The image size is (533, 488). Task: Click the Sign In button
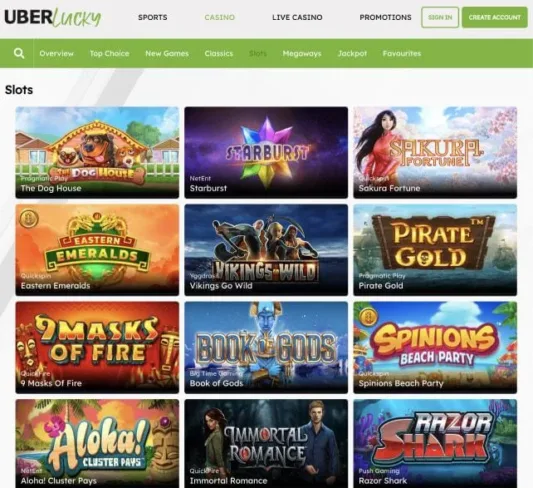click(440, 17)
